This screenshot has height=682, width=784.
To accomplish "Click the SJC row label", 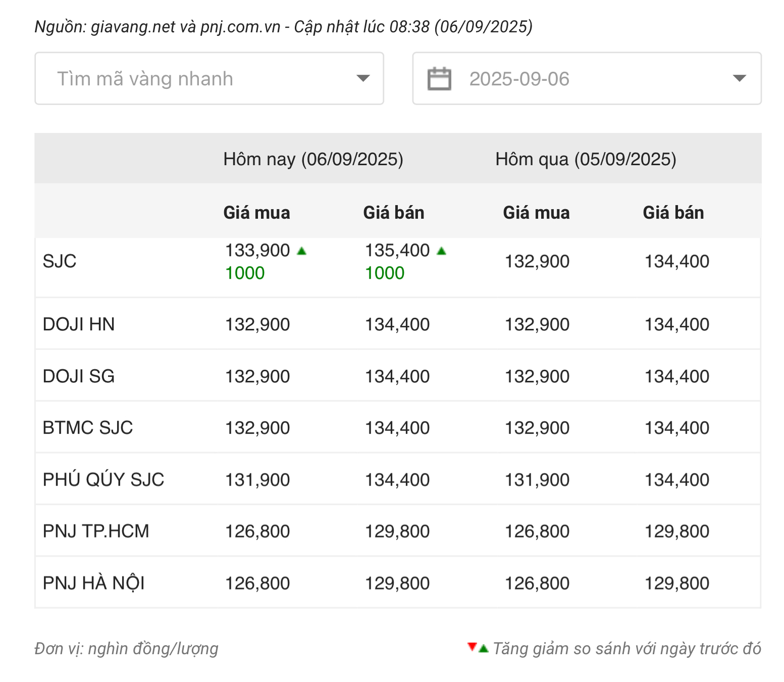I will 60,261.
